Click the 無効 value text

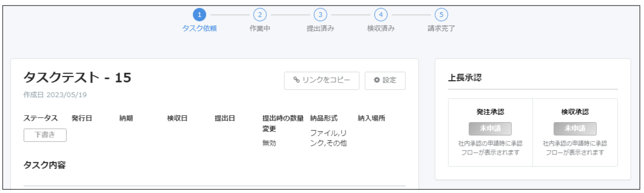(x=269, y=143)
